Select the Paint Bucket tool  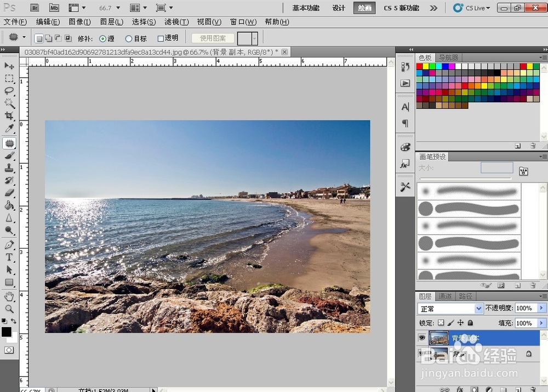click(9, 205)
